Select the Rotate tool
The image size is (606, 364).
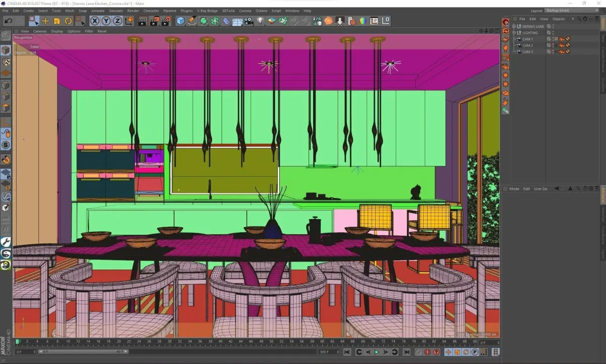tap(68, 21)
